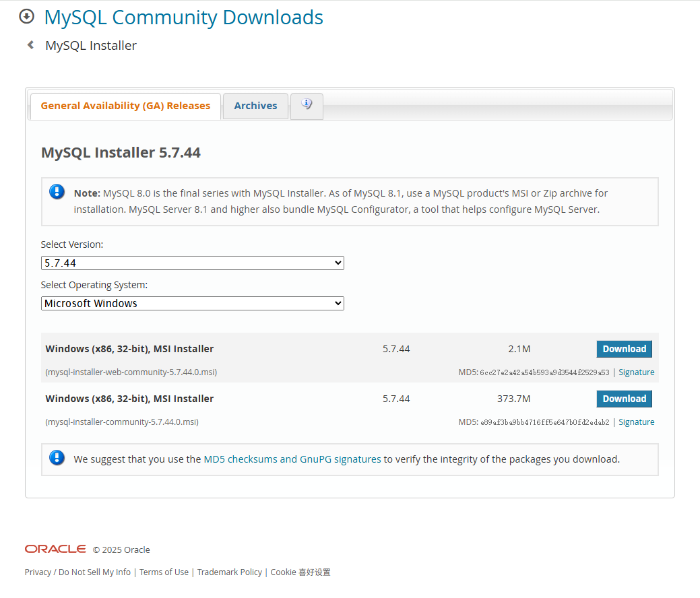The width and height of the screenshot is (700, 598).
Task: Open MD5 checksums and GnuPG signatures link
Action: pos(292,459)
